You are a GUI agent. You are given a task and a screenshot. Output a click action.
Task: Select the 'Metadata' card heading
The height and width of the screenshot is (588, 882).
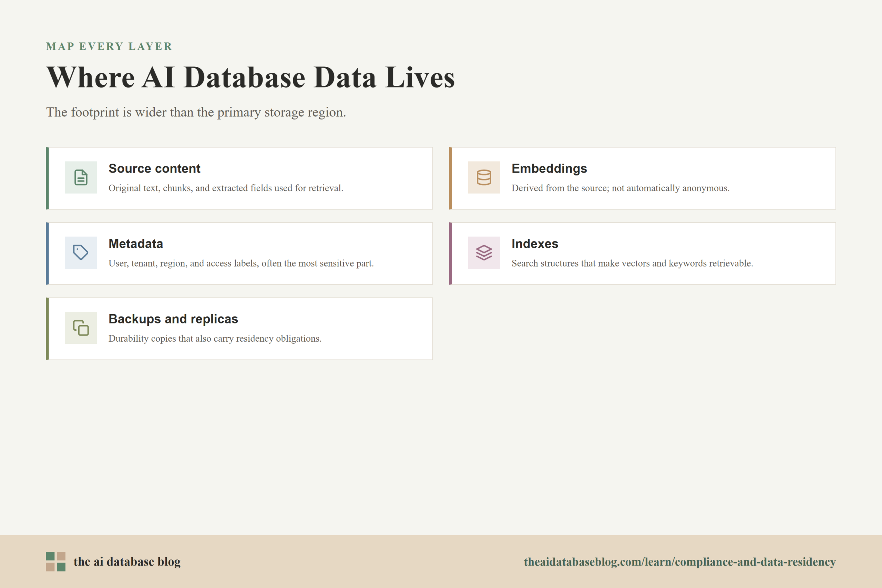click(136, 244)
